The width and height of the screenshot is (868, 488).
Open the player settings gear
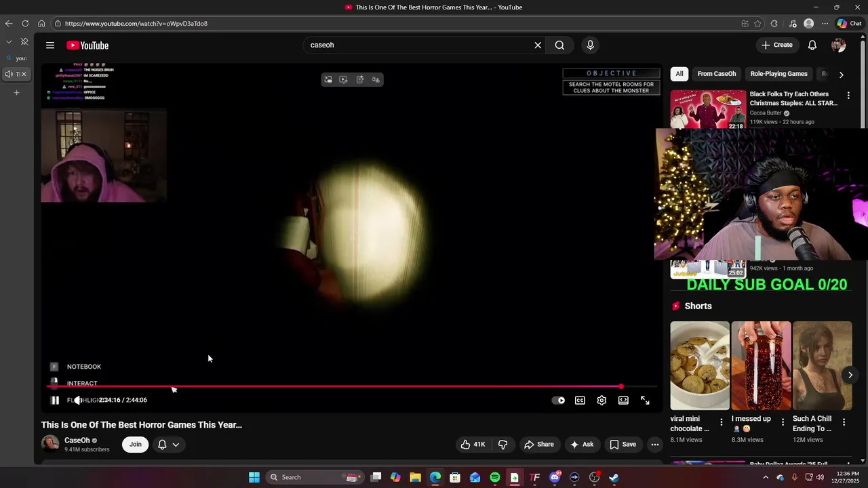coord(601,401)
